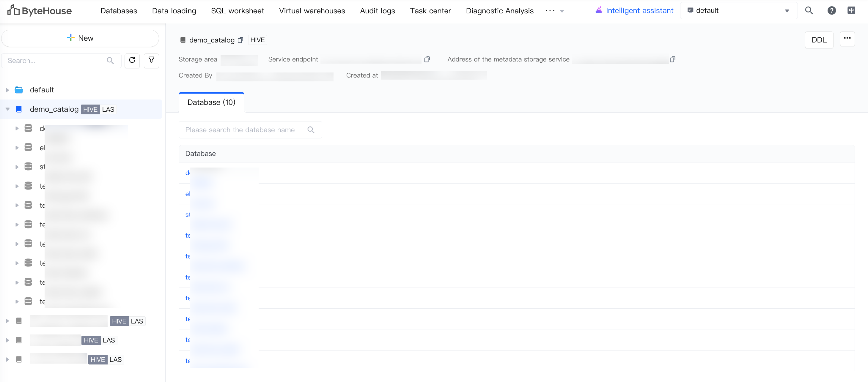Expand the more navigation items menu
Screen dimensions: 868x382
(x=554, y=11)
